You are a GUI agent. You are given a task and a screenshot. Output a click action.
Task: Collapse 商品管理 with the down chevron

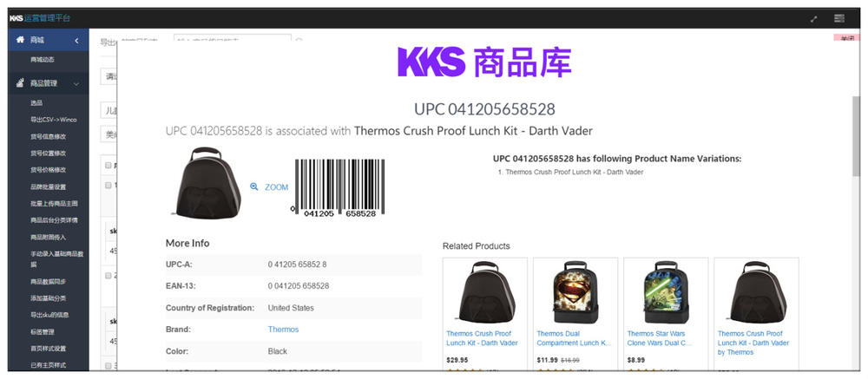coord(76,83)
